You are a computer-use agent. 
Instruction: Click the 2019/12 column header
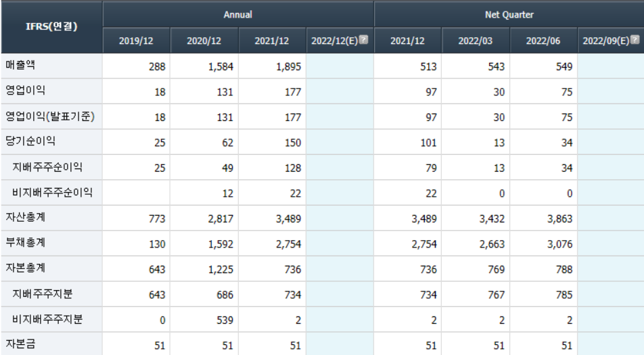tap(136, 41)
